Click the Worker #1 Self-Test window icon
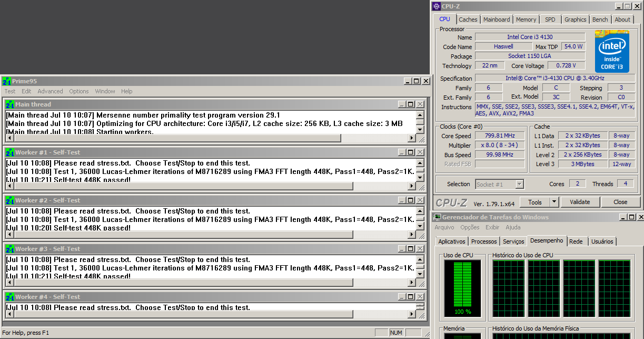The image size is (644, 339). point(10,152)
